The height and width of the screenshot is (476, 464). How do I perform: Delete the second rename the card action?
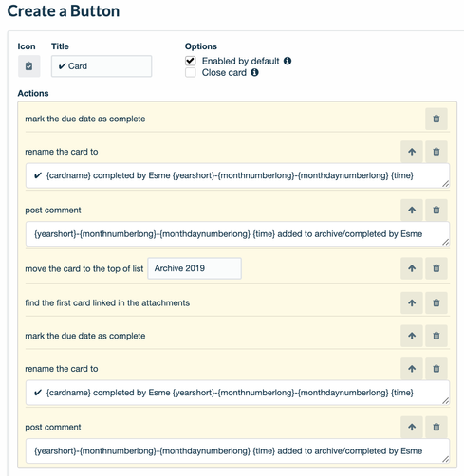[436, 369]
